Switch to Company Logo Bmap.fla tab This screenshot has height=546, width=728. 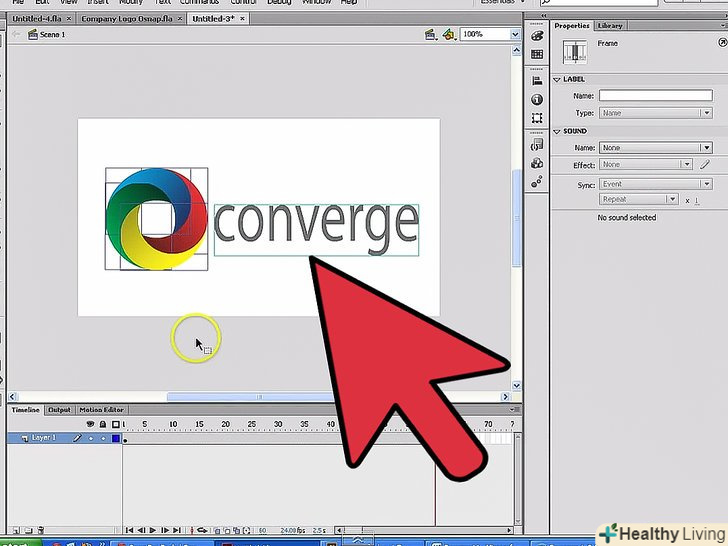[x=126, y=19]
